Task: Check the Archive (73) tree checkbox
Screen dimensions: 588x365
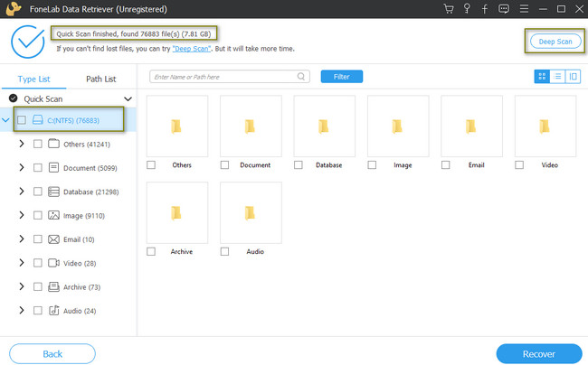Action: coord(37,286)
